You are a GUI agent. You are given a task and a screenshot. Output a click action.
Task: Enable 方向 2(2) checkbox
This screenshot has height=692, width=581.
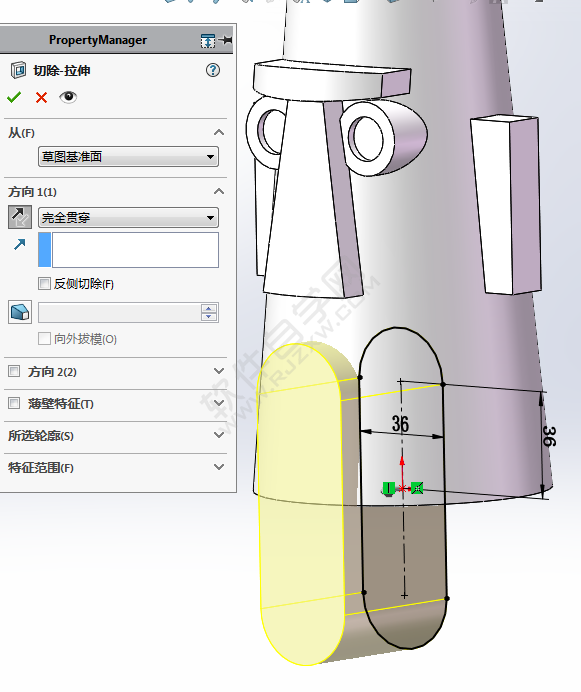coord(14,371)
